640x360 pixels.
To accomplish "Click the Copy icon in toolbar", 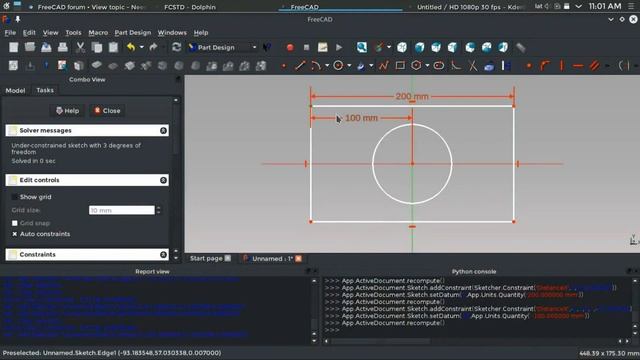I will pyautogui.click(x=97, y=47).
